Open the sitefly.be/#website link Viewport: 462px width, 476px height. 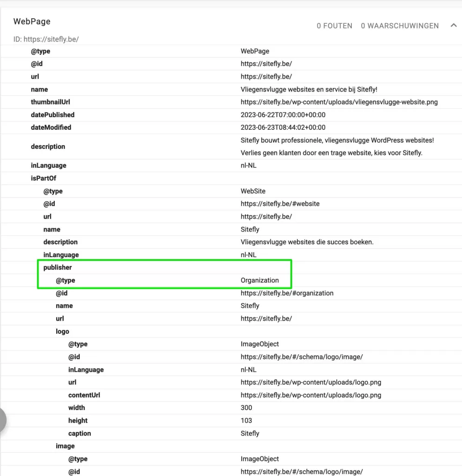point(280,204)
